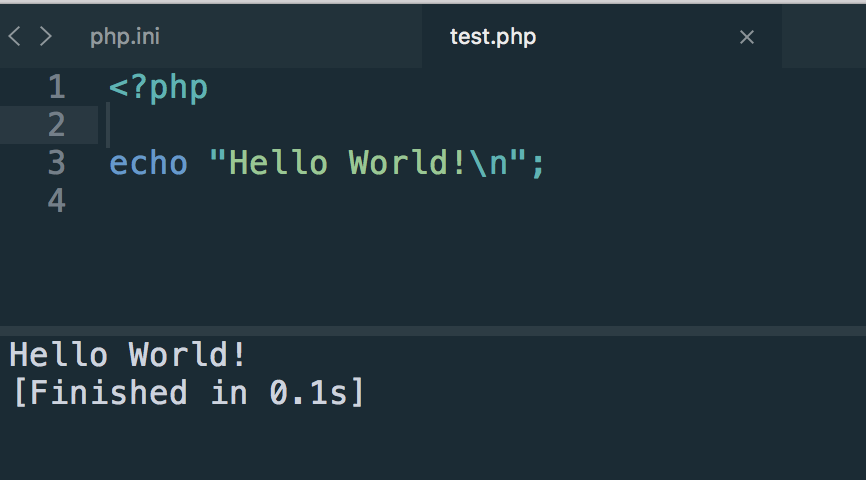Click the empty tab bar area after test.php
The height and width of the screenshot is (480, 866).
(x=824, y=36)
